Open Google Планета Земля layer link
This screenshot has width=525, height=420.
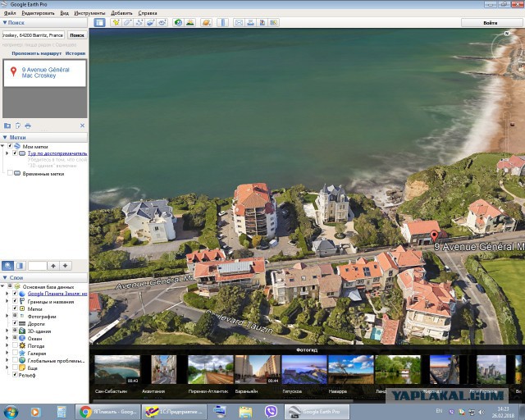[57, 294]
